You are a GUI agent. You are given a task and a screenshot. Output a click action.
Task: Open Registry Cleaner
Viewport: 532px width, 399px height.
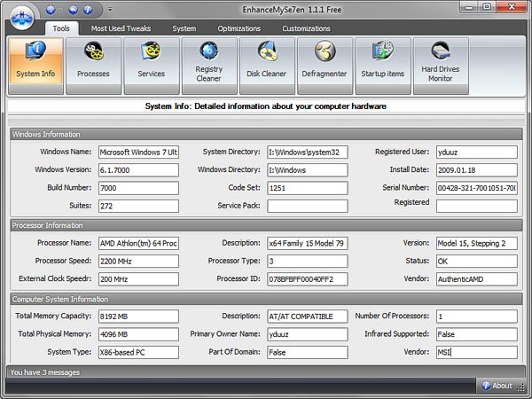pyautogui.click(x=209, y=66)
